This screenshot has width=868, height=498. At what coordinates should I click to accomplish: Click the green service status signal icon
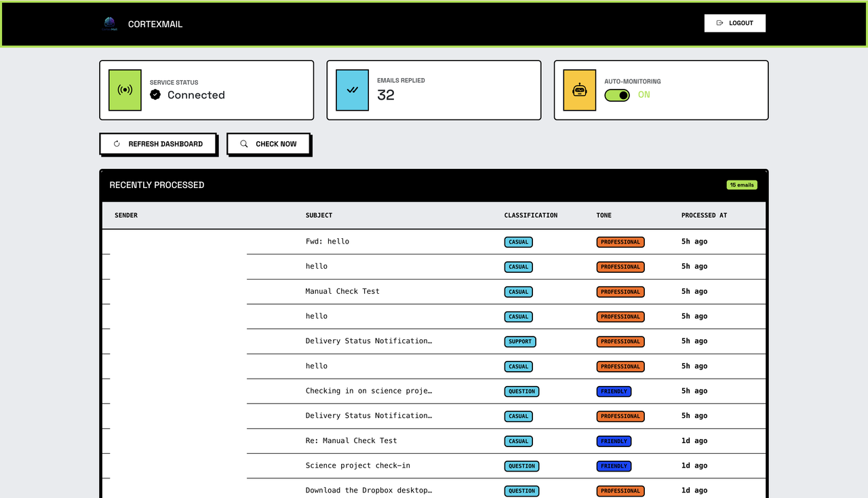coord(125,90)
